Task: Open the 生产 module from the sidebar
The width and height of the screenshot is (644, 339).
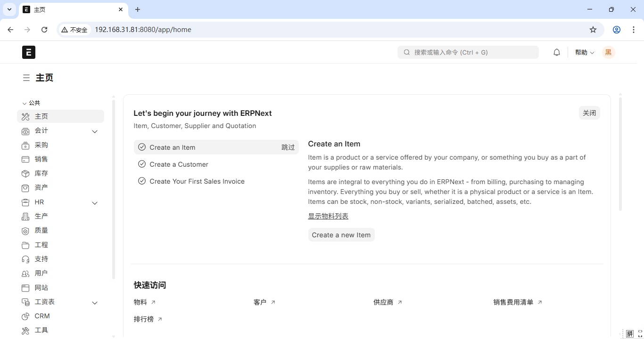Action: pos(60,216)
